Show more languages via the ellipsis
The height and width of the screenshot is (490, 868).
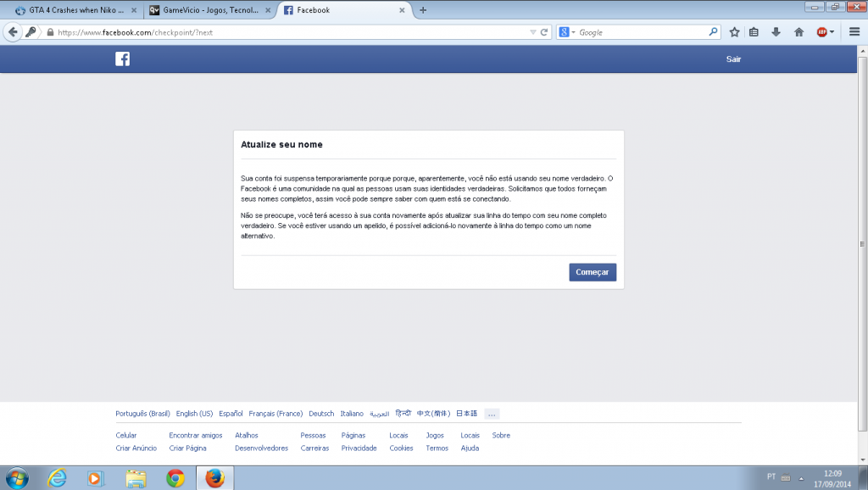[492, 414]
